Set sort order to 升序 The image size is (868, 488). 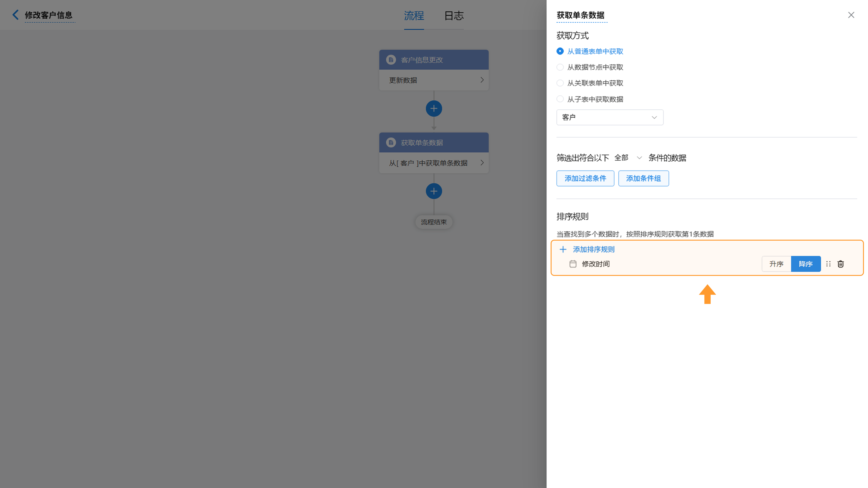(x=776, y=264)
